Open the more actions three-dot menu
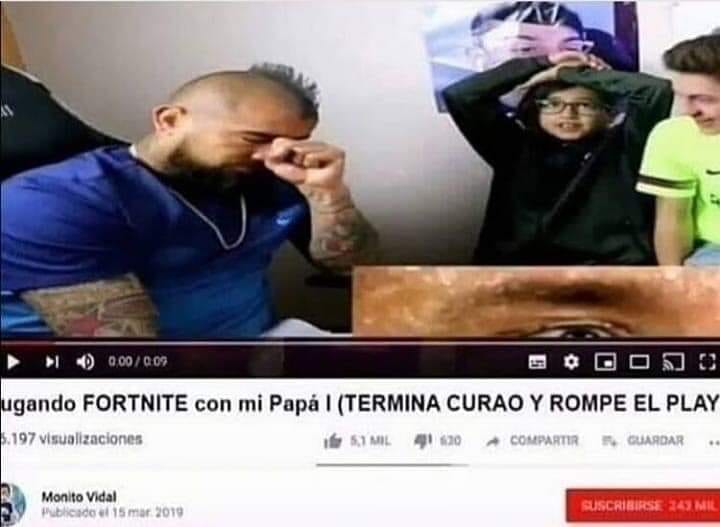Image resolution: width=720 pixels, height=527 pixels. [x=714, y=443]
